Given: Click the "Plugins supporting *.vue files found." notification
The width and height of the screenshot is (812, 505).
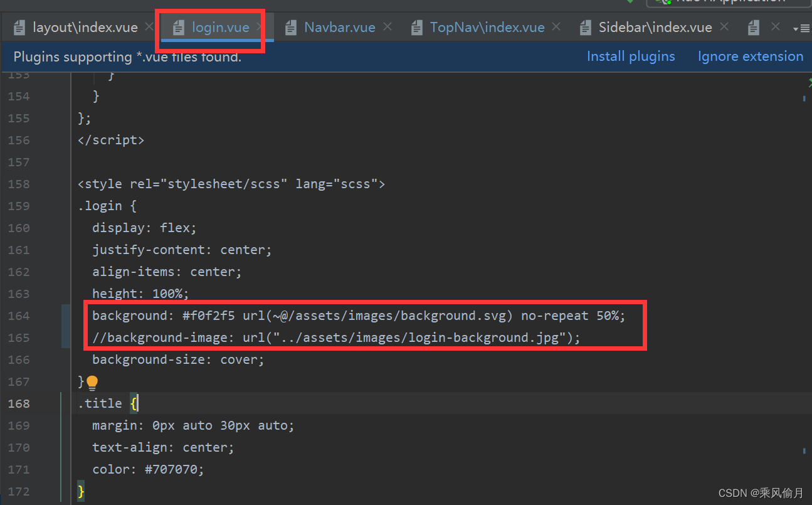Looking at the screenshot, I should [x=127, y=57].
